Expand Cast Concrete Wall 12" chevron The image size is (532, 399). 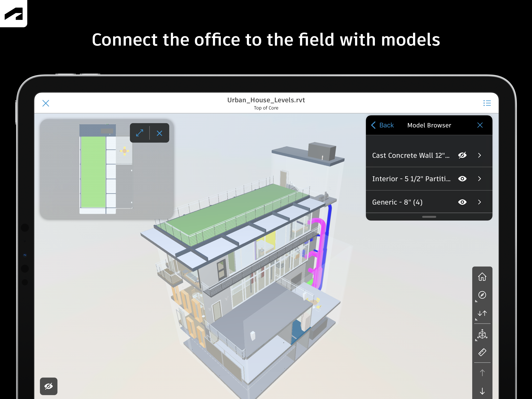(x=479, y=155)
